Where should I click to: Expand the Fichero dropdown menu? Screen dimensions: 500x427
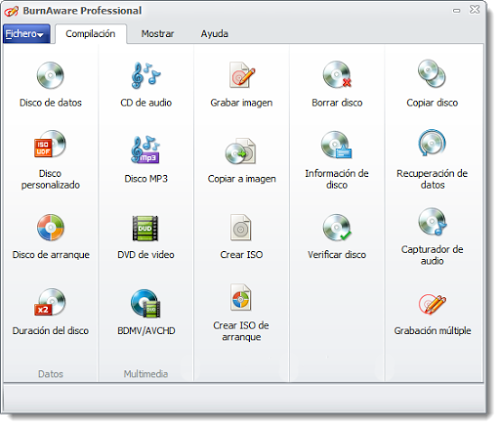pos(26,34)
